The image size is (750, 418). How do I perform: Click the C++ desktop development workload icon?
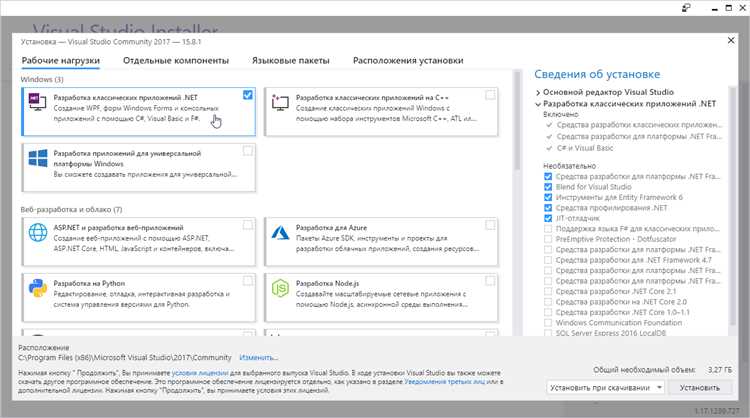(280, 102)
